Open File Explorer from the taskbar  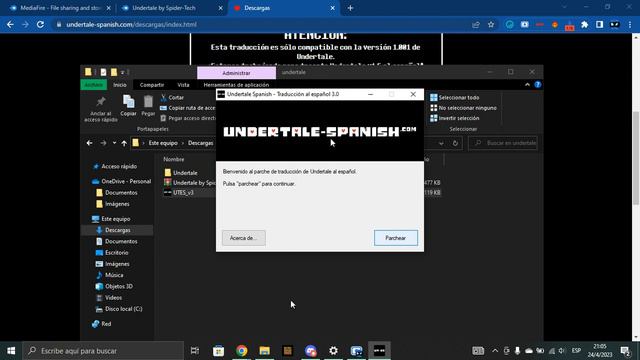(264, 351)
